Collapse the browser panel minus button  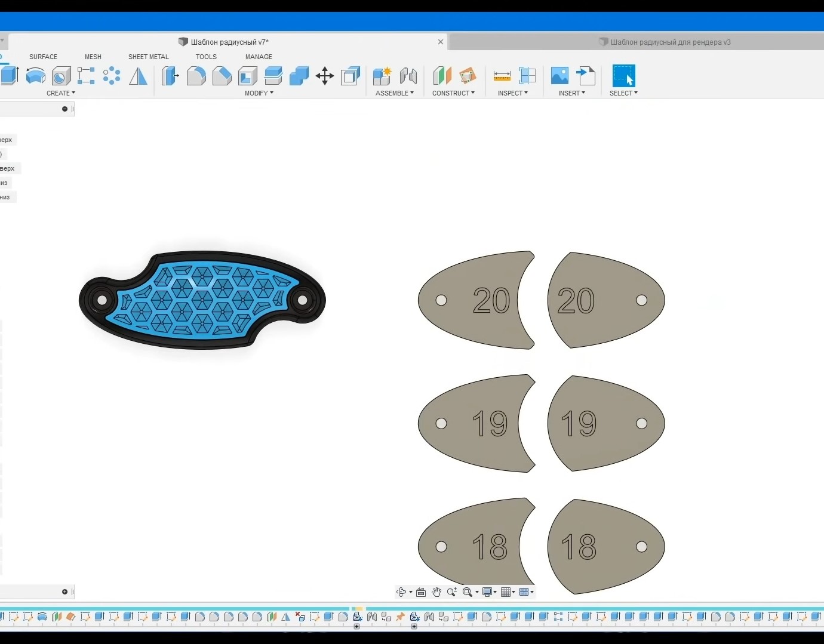(x=64, y=109)
